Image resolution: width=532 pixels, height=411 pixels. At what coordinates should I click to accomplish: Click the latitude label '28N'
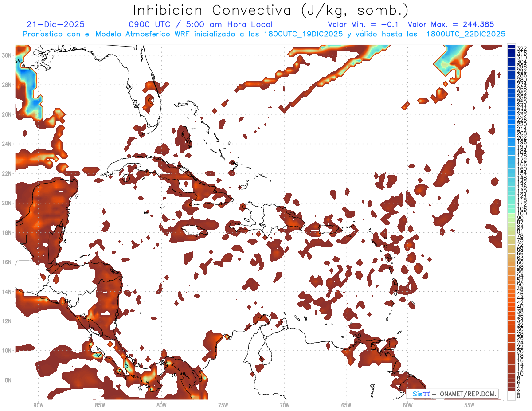click(x=8, y=85)
